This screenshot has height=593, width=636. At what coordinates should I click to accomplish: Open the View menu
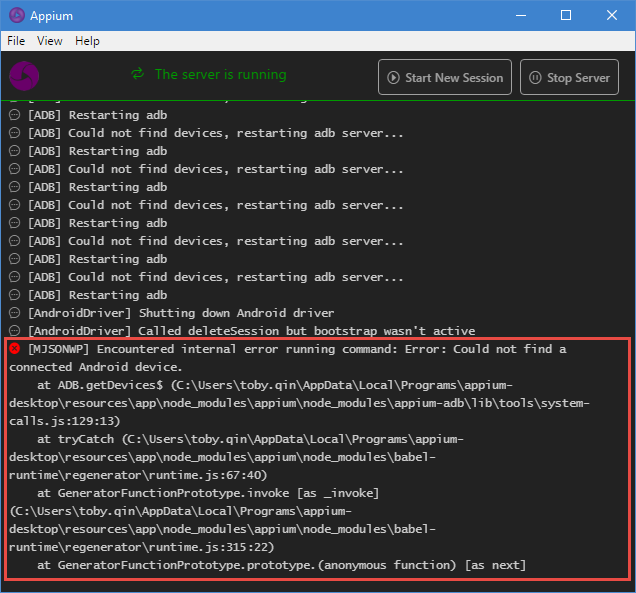[x=49, y=41]
